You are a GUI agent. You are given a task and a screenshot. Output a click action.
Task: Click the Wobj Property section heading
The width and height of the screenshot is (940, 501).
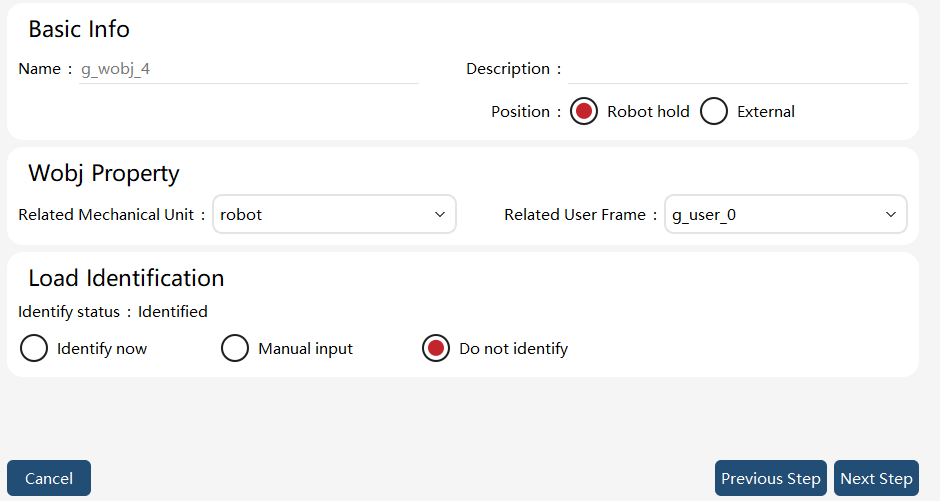click(104, 173)
